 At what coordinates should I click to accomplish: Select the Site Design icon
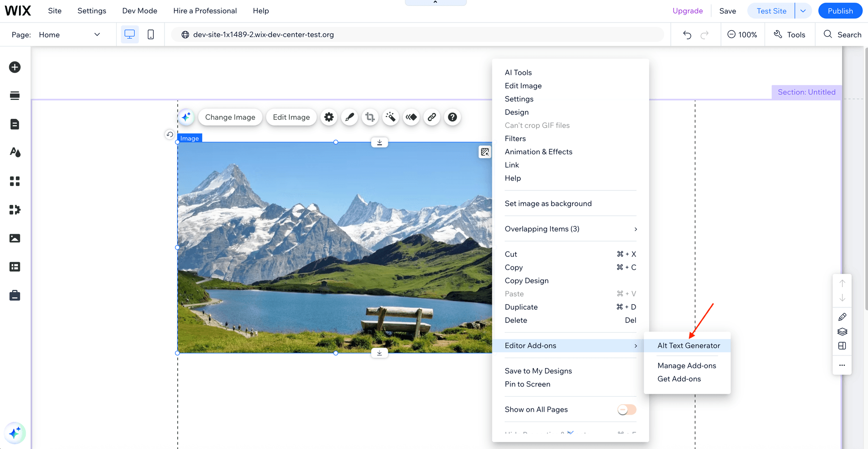[x=15, y=152]
